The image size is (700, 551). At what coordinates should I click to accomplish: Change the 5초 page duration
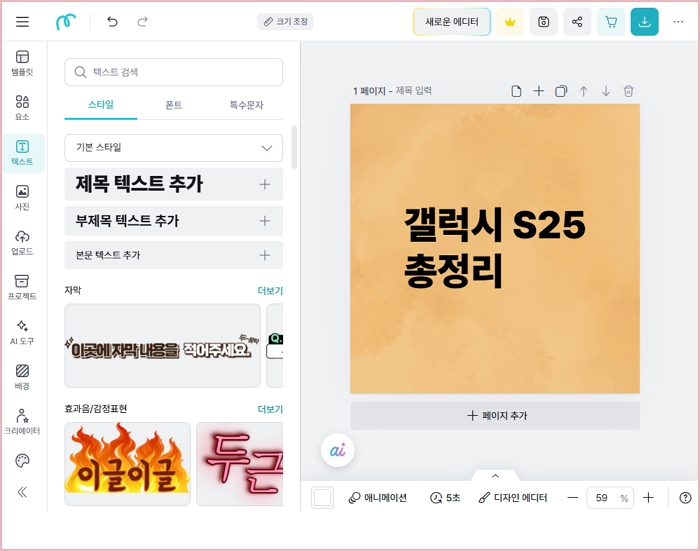pyautogui.click(x=445, y=497)
